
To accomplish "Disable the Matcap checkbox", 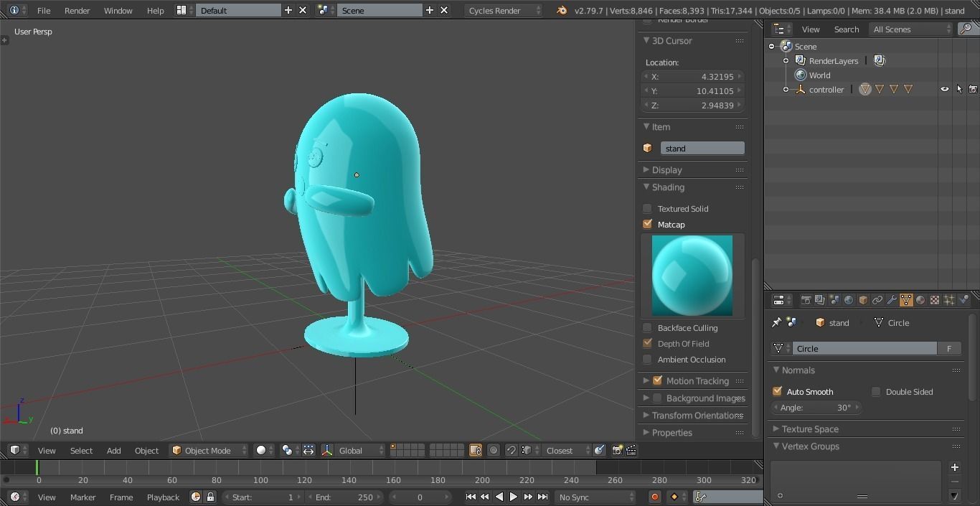I will [648, 225].
